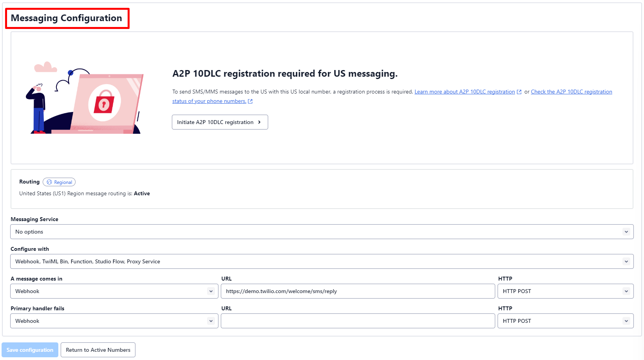Click the URL field containing the demo.twilio.com address

pos(357,291)
